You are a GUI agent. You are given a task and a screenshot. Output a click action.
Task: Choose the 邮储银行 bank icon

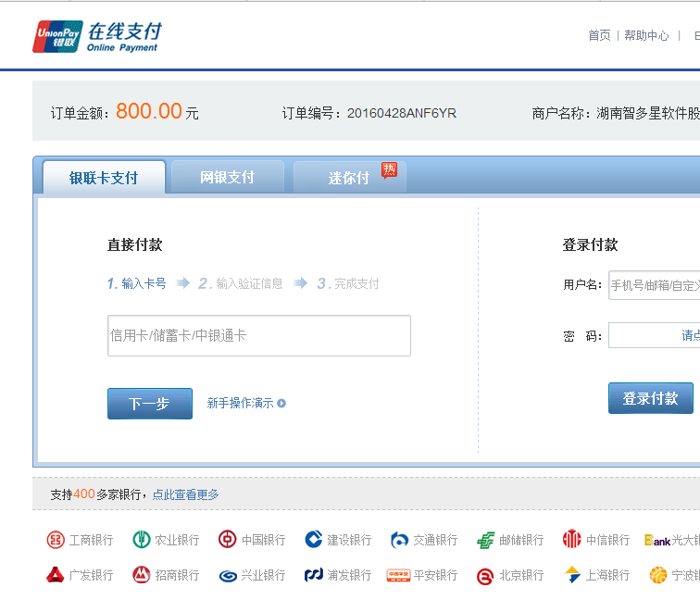(x=486, y=540)
